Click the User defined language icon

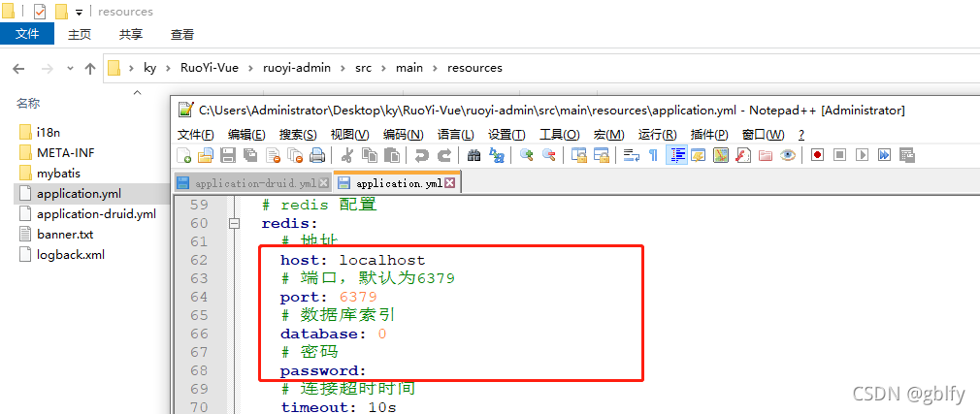(698, 155)
